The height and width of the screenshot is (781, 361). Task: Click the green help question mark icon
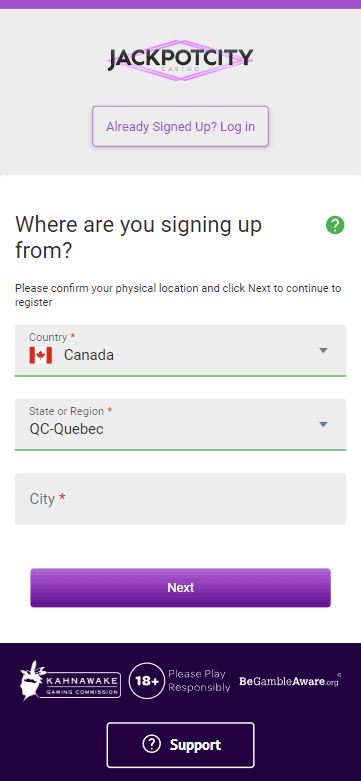click(335, 225)
